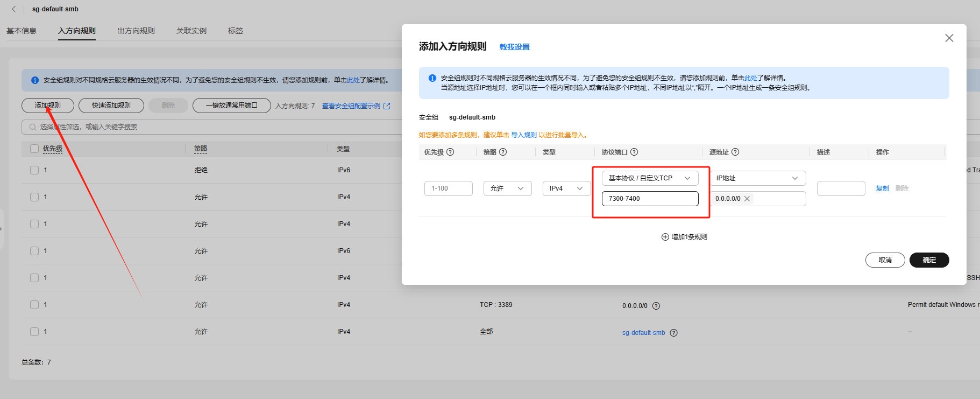Viewport: 980px width, 399px height.
Task: Open help icon next to 优先级 header in dialog
Action: click(x=451, y=152)
